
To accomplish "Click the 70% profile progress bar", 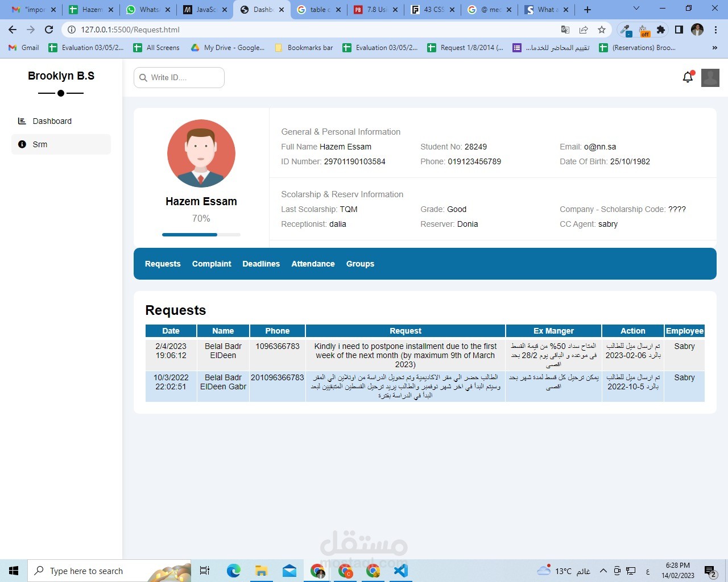I will coord(201,234).
